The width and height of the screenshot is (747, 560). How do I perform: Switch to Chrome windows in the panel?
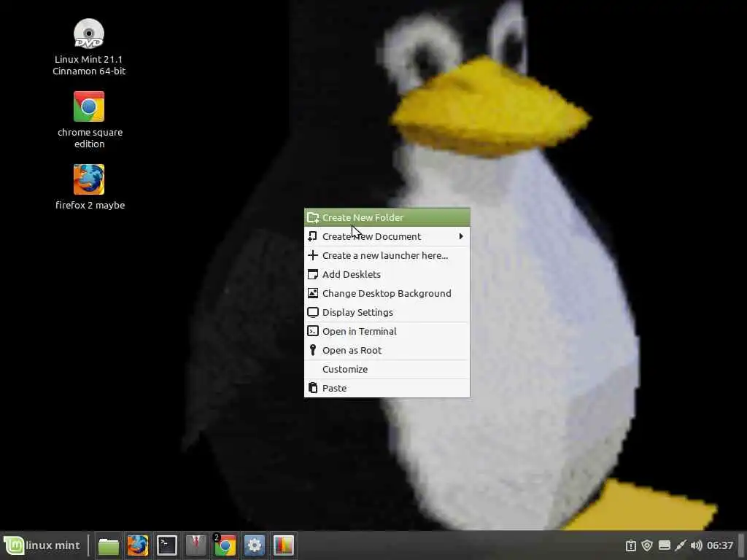coord(225,545)
